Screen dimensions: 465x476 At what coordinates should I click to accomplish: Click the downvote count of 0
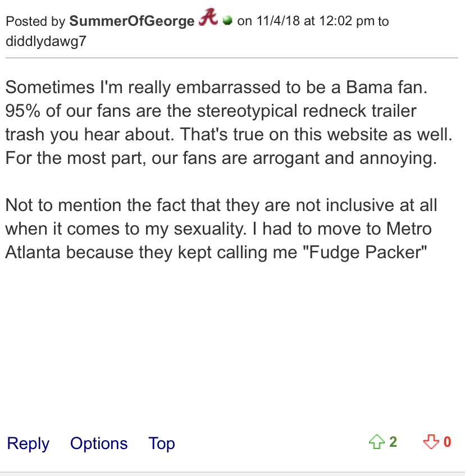click(x=447, y=442)
